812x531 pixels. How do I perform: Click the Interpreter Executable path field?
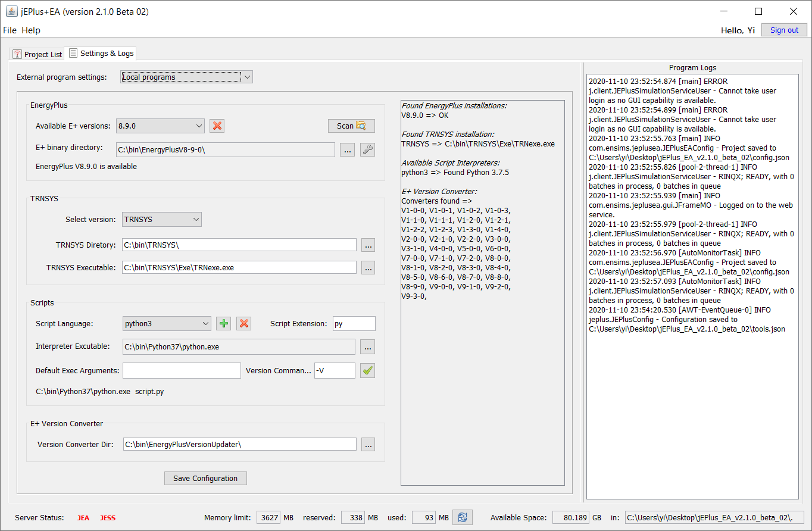239,346
